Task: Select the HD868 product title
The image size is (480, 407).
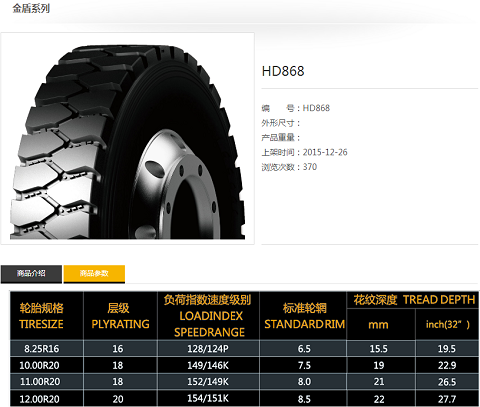Action: 283,71
